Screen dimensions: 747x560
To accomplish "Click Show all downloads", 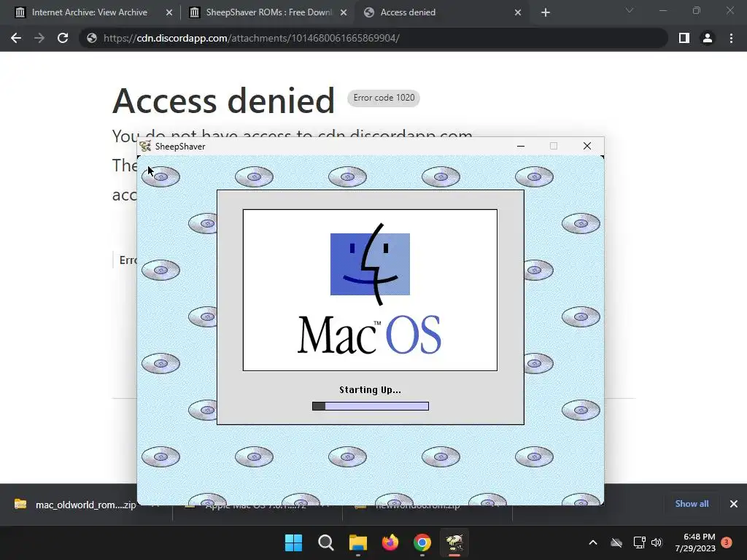I will tap(692, 504).
